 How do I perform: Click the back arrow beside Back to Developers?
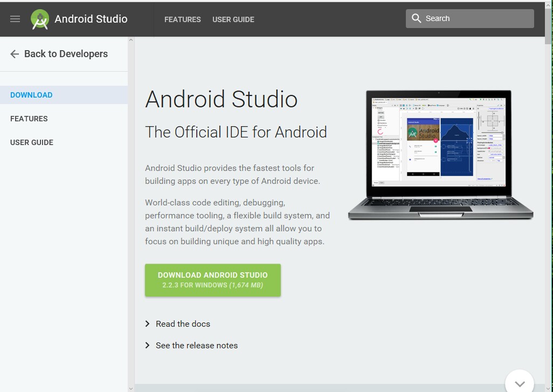15,54
